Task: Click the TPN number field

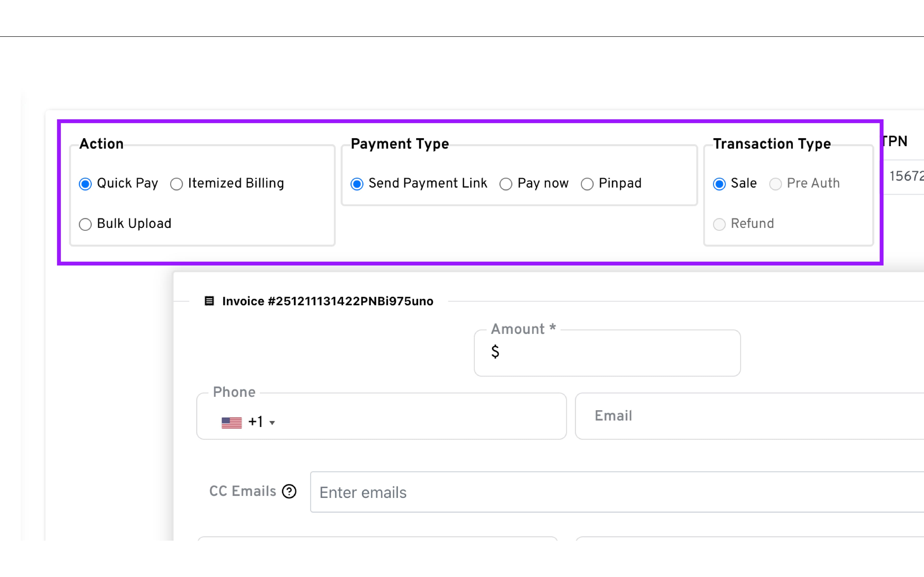Action: click(x=906, y=177)
